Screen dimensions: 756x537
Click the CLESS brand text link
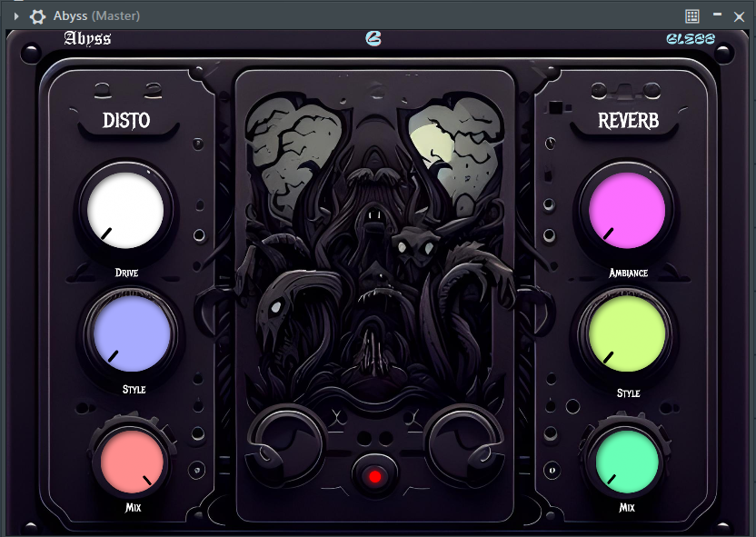click(691, 38)
